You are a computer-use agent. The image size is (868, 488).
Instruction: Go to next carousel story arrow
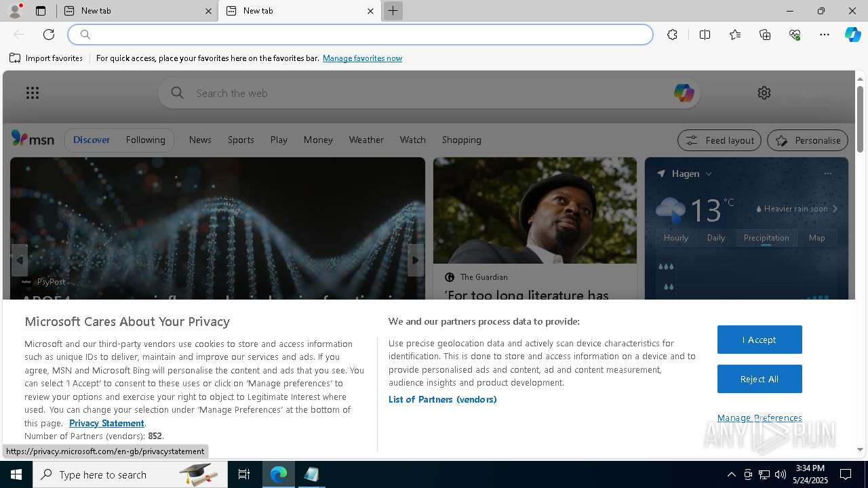click(x=416, y=260)
